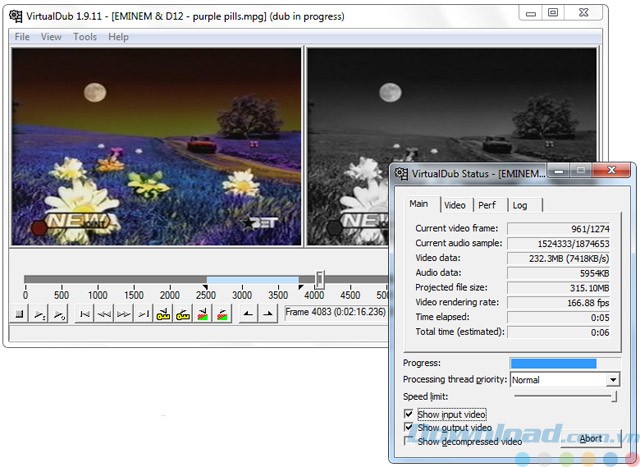Uncheck the Show output video checkbox

coord(409,428)
